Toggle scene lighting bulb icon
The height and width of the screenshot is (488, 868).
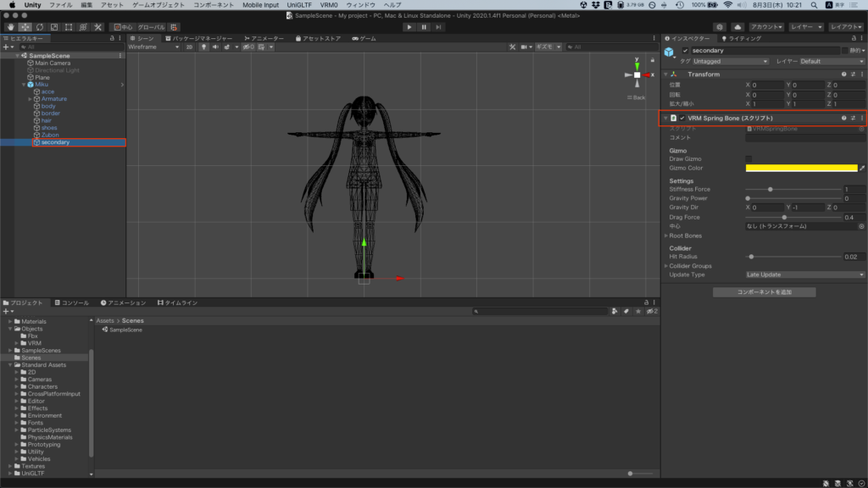pyautogui.click(x=203, y=47)
